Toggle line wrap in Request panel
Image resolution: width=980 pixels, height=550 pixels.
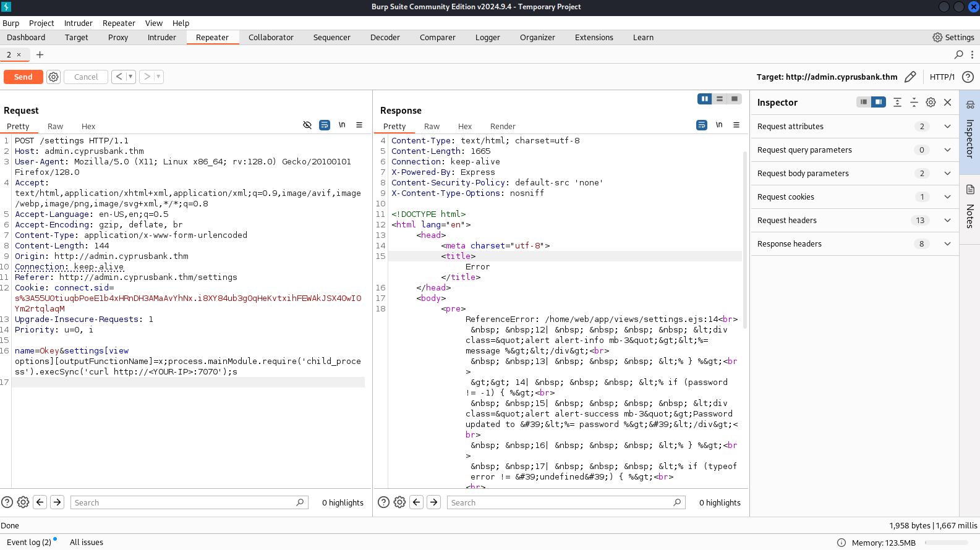325,125
